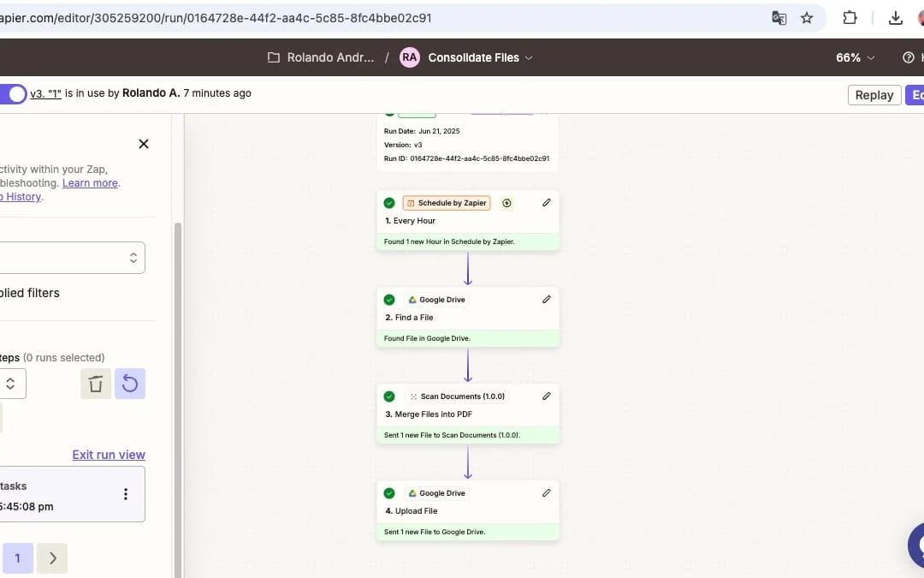Click the Google Translate icon in address bar
Viewport: 924px width, 578px height.
779,17
